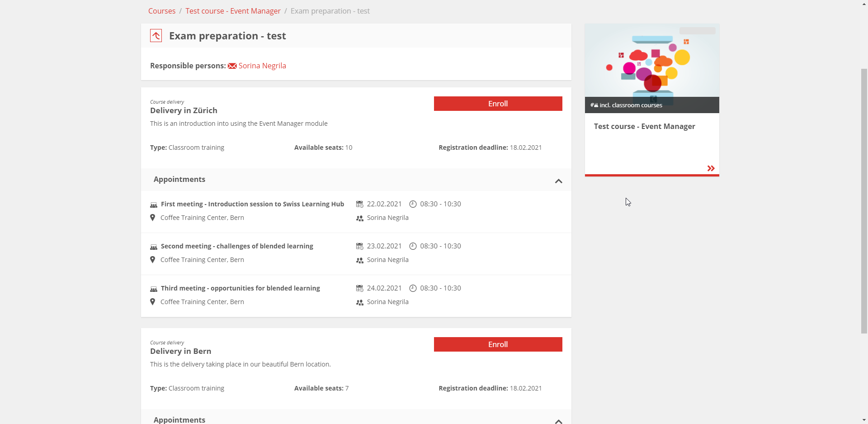Go to Courses in the breadcrumb
The image size is (868, 424).
(x=162, y=11)
